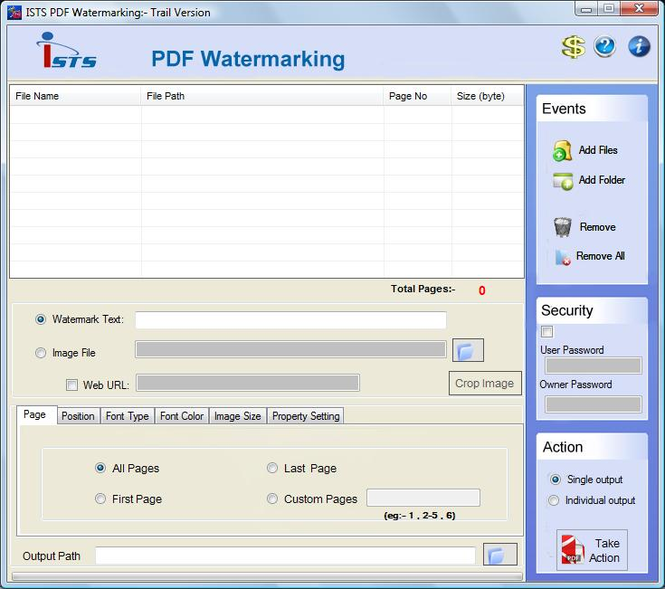Enable the Web URL checkbox

click(72, 385)
